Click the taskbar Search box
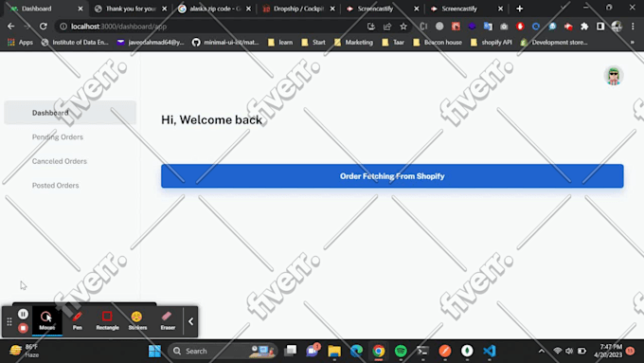Viewport: 644px width, 363px height. [x=223, y=351]
